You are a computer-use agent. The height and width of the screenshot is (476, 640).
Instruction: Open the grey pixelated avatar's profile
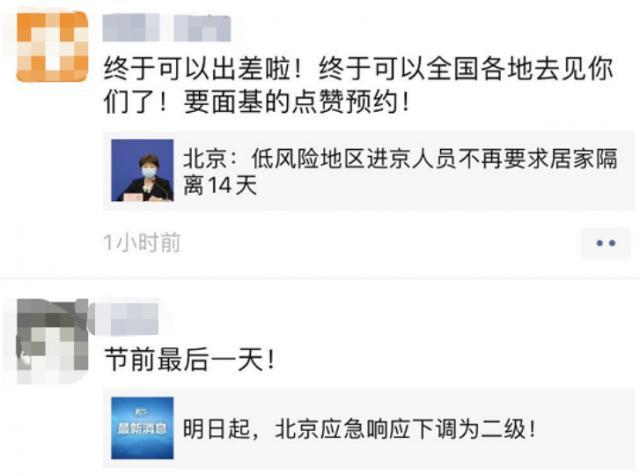(52, 341)
